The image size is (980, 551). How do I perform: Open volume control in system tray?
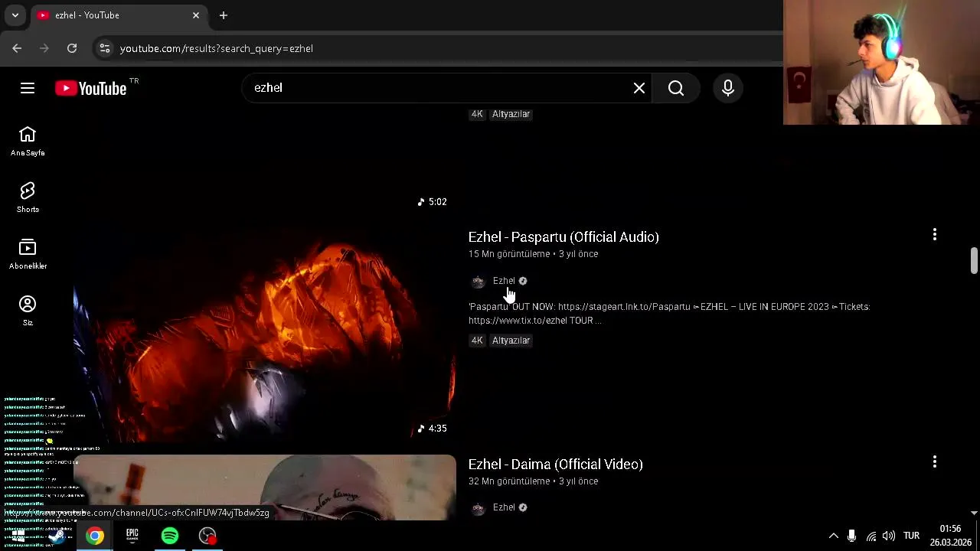tap(889, 536)
